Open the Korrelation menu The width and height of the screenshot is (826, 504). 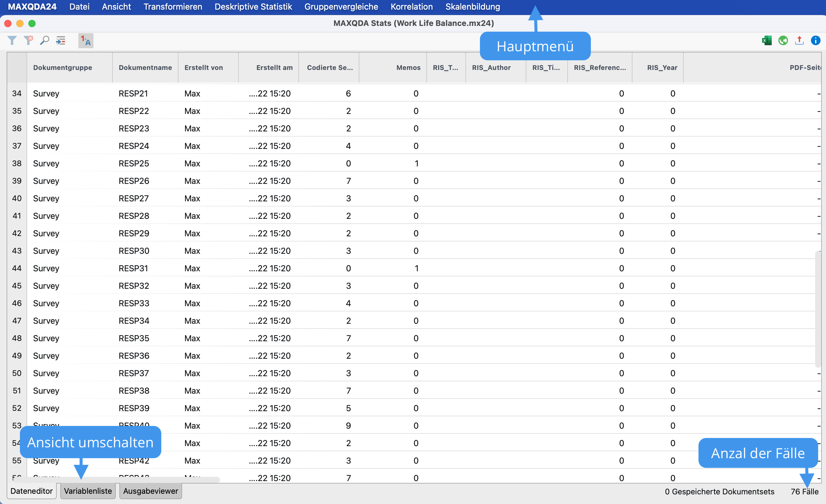click(x=411, y=7)
